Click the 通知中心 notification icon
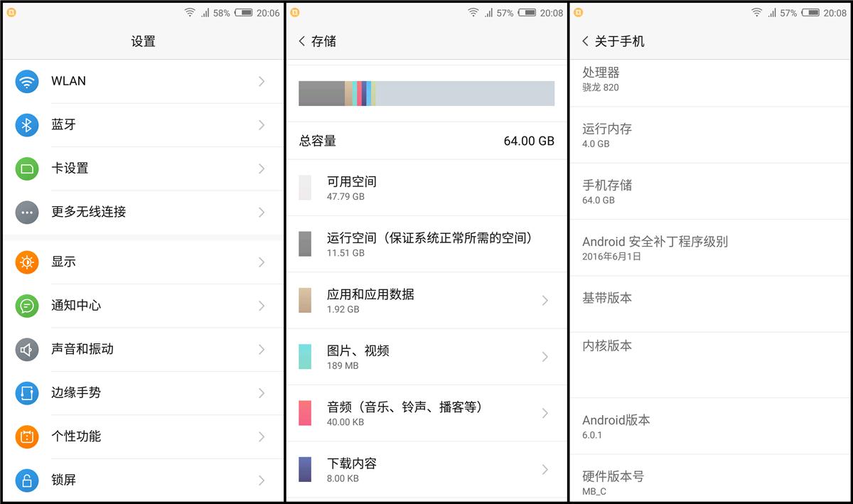Screen dimensions: 853x504 click(x=27, y=306)
